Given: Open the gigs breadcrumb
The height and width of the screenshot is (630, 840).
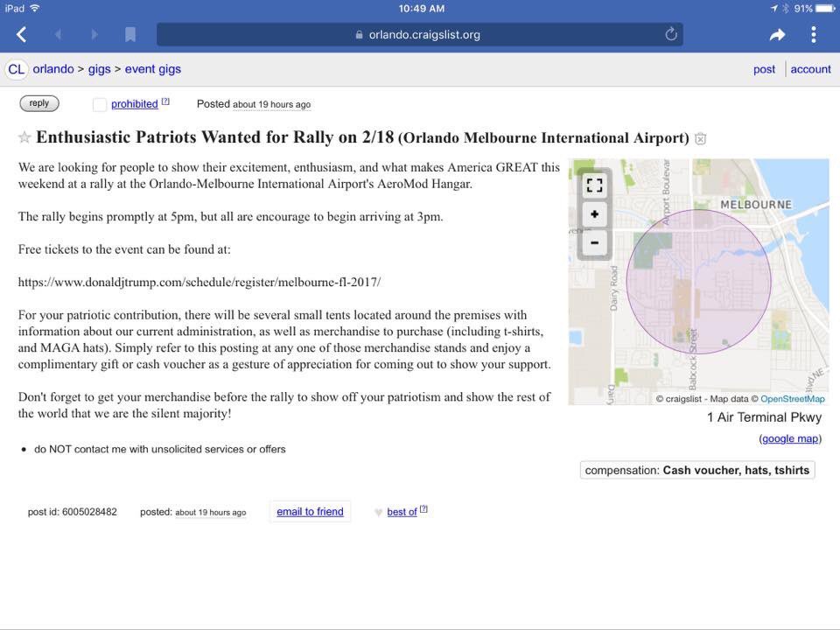Looking at the screenshot, I should coord(99,69).
